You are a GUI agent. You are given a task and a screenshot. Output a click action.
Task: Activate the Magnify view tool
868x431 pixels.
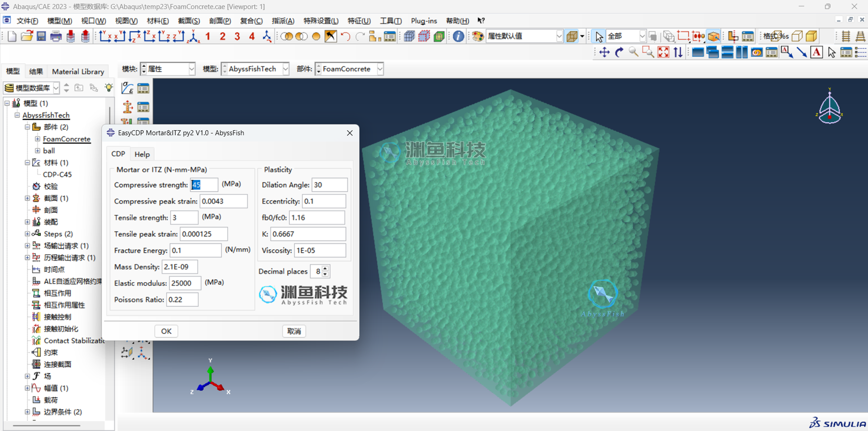click(x=634, y=53)
